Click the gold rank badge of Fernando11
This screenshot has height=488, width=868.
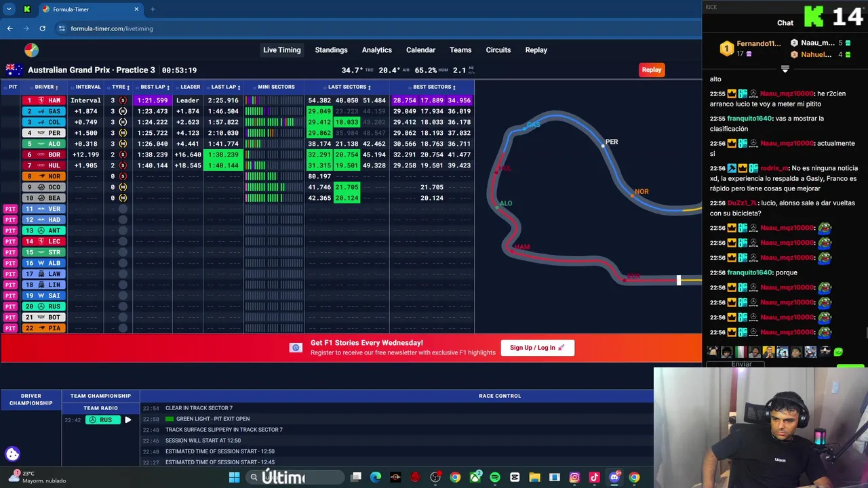[727, 49]
